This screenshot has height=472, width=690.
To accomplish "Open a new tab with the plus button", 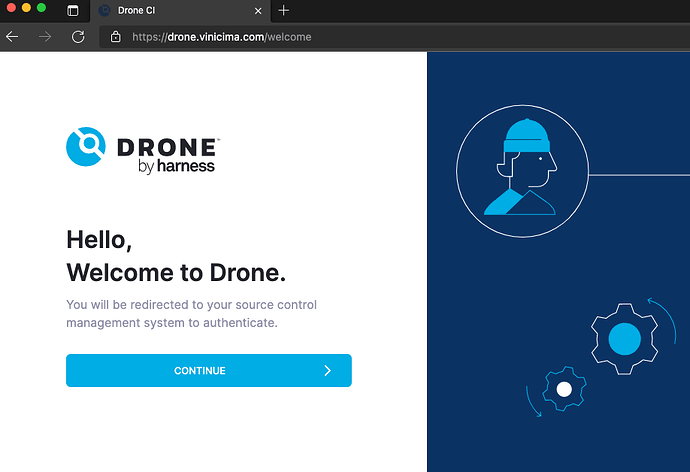I will point(284,10).
